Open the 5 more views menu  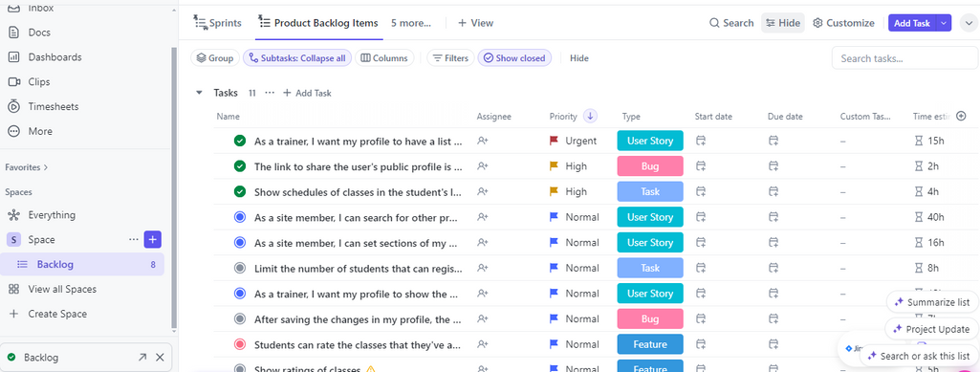coord(411,23)
